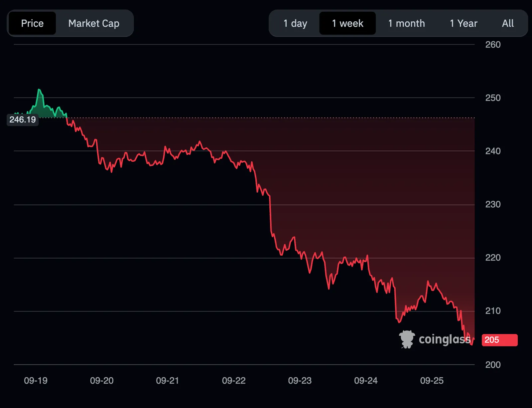Screen dimensions: 532x408
Task: Click the 250 y-axis label
Action: (493, 98)
